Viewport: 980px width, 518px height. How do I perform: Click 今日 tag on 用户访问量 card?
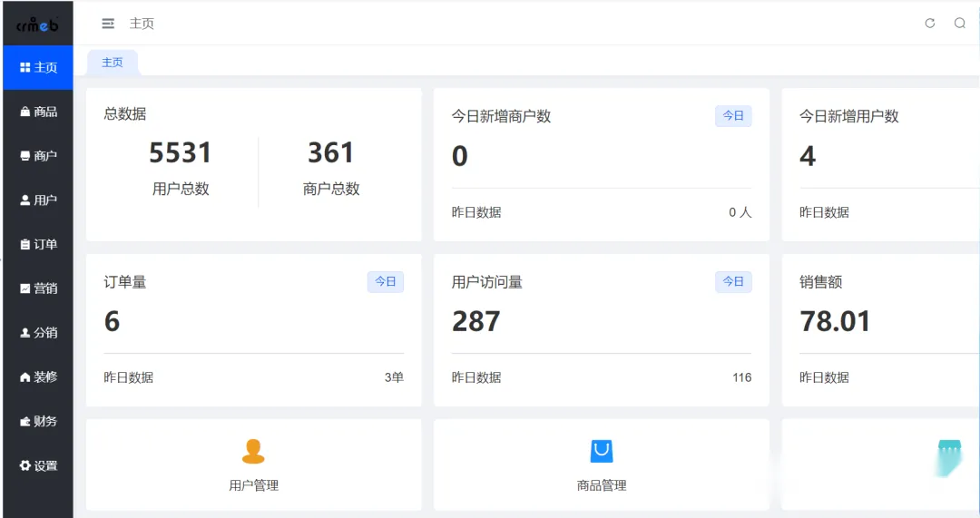[x=733, y=282]
